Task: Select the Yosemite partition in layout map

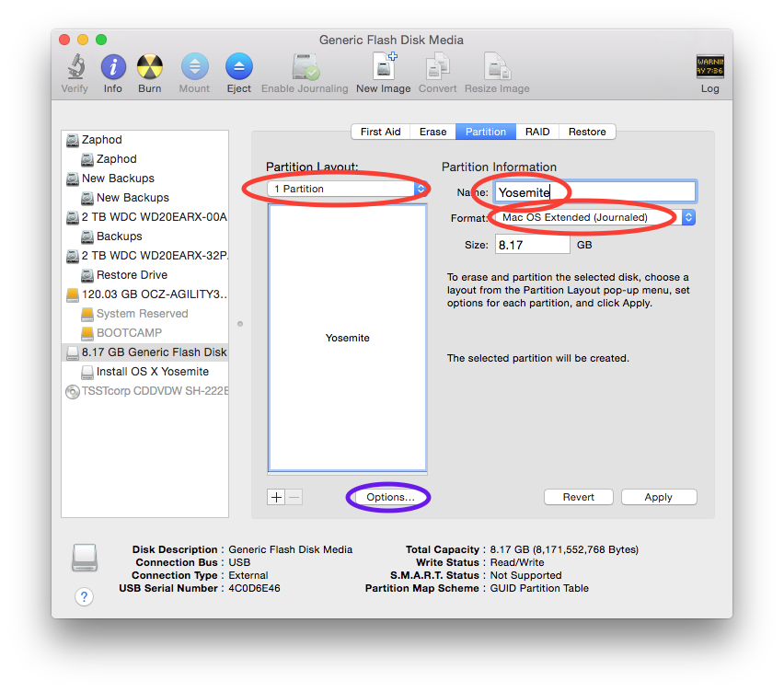Action: tap(348, 338)
